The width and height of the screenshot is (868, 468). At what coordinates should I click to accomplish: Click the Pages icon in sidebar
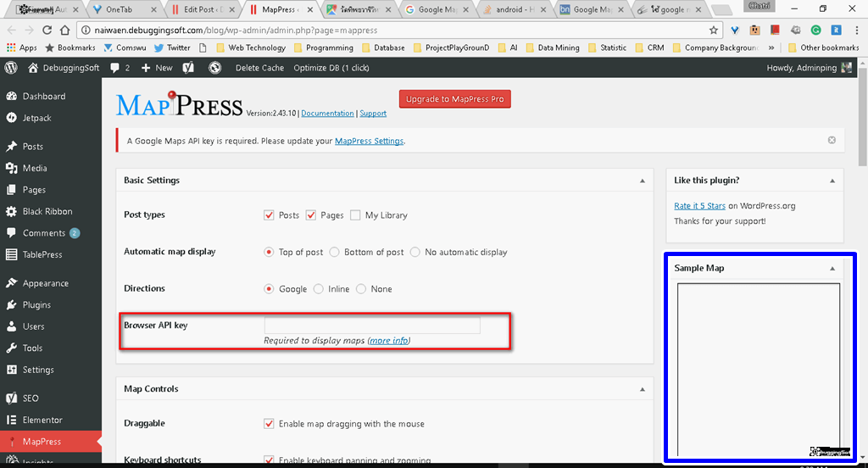coord(11,189)
